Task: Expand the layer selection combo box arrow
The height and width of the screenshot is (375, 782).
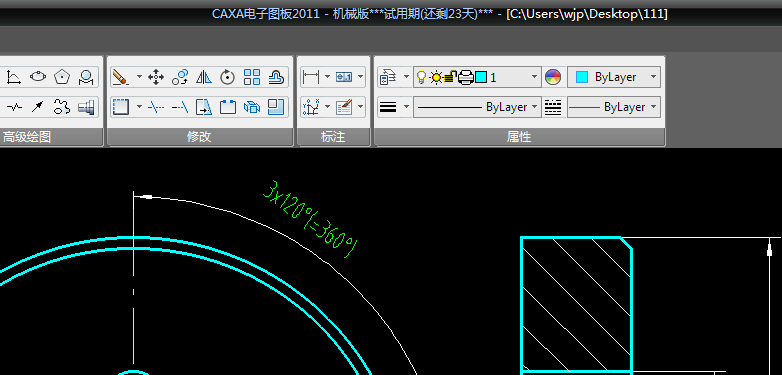Action: [x=534, y=77]
